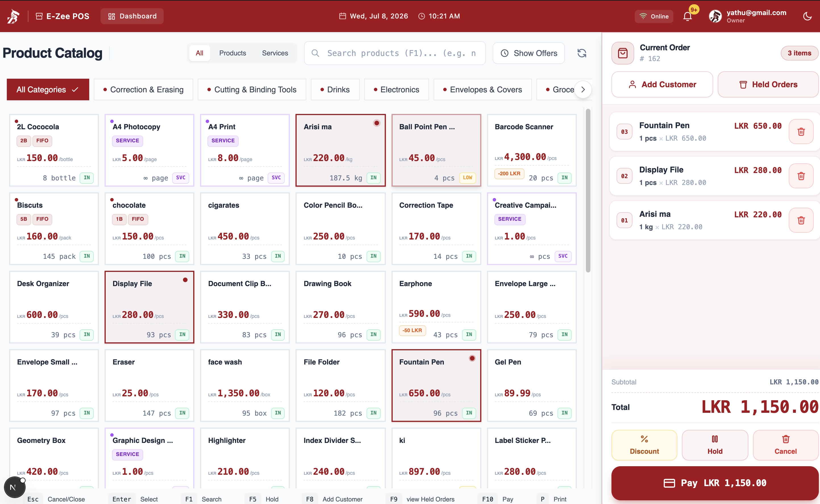This screenshot has width=820, height=504.
Task: Add Earphone product card
Action: 436,307
